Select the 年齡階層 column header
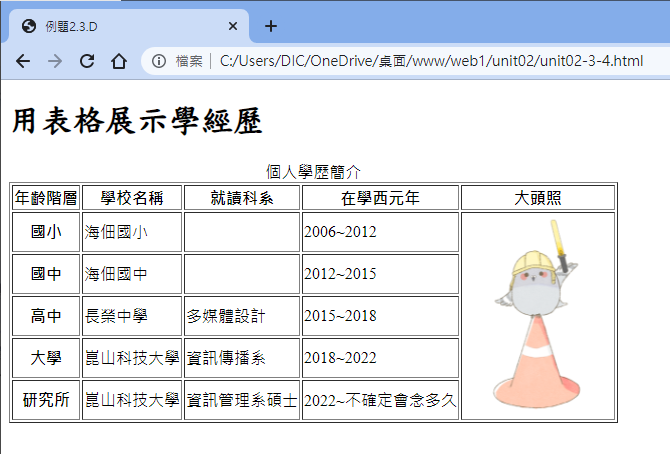 pyautogui.click(x=46, y=198)
